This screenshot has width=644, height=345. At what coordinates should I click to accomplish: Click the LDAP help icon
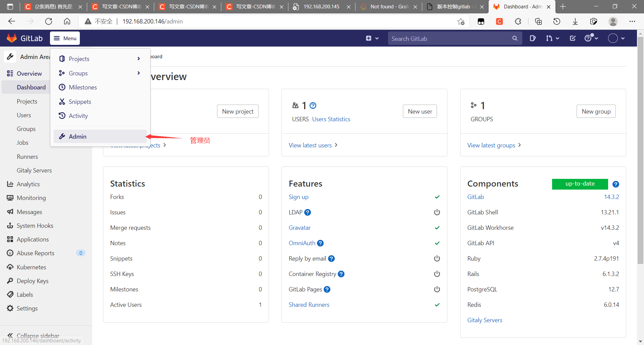pyautogui.click(x=308, y=212)
